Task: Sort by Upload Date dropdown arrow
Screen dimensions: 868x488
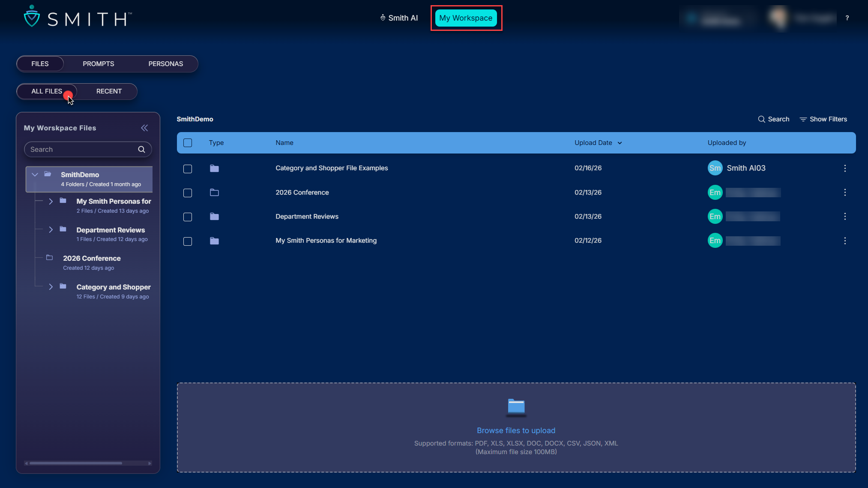Action: [x=620, y=143]
